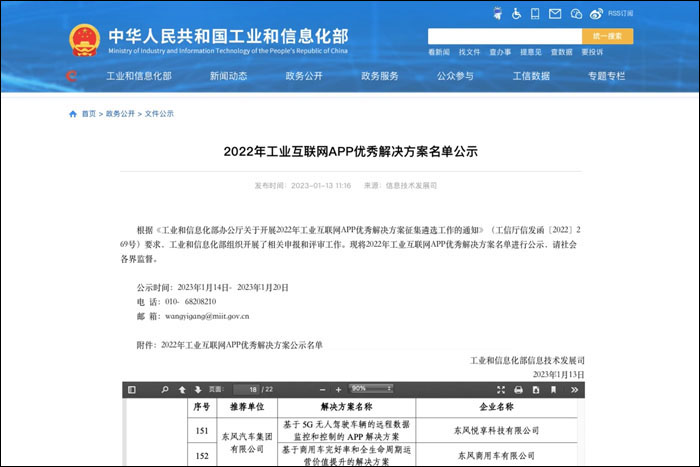Click the email envelope icon
Image resolution: width=700 pixels, height=467 pixels.
click(555, 14)
